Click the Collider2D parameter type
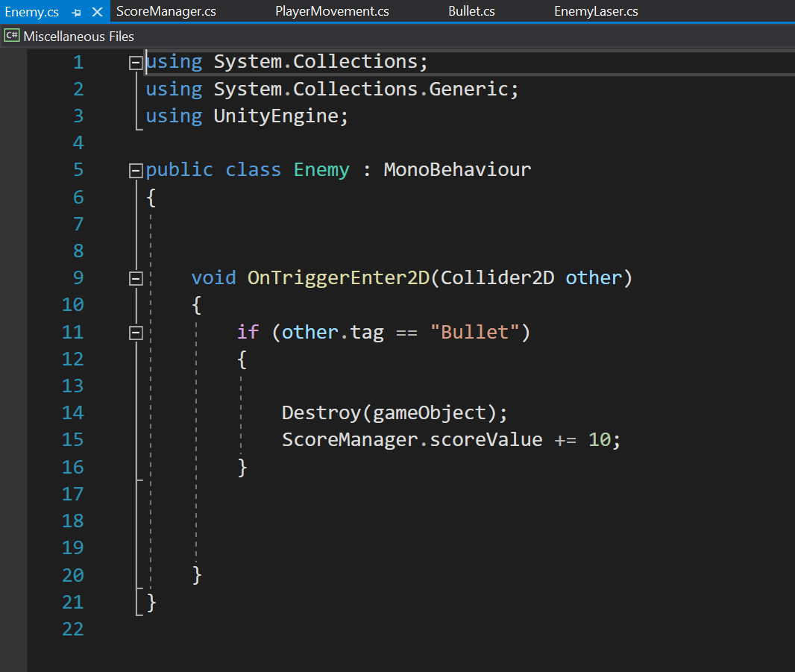This screenshot has height=672, width=795. click(x=497, y=278)
